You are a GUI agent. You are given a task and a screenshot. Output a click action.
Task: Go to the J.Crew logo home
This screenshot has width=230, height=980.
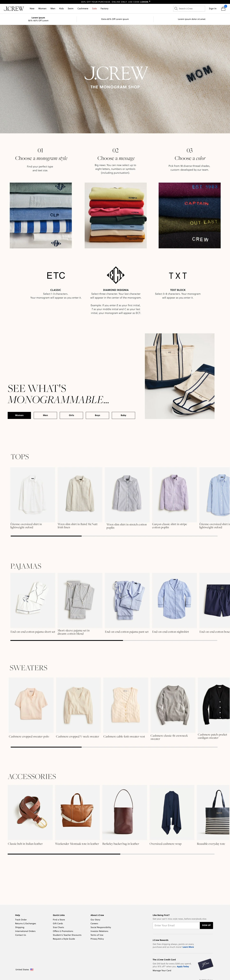tap(14, 8)
